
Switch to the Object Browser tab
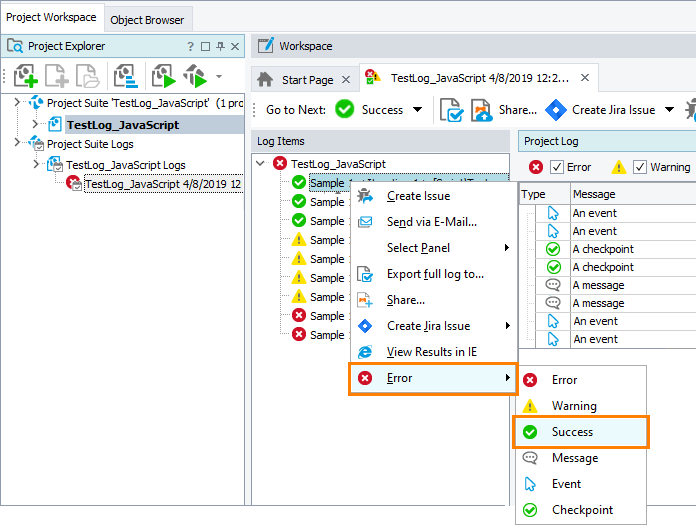pyautogui.click(x=147, y=19)
